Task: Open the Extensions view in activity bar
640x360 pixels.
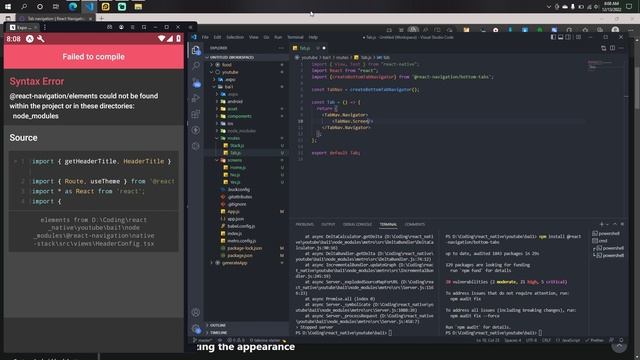Action: coord(196,114)
